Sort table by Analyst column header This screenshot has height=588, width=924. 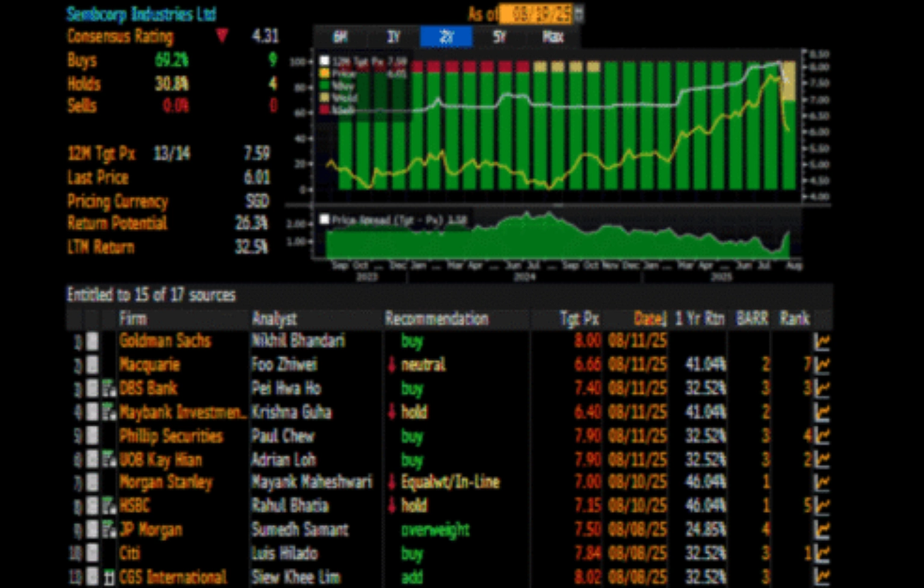(x=274, y=318)
